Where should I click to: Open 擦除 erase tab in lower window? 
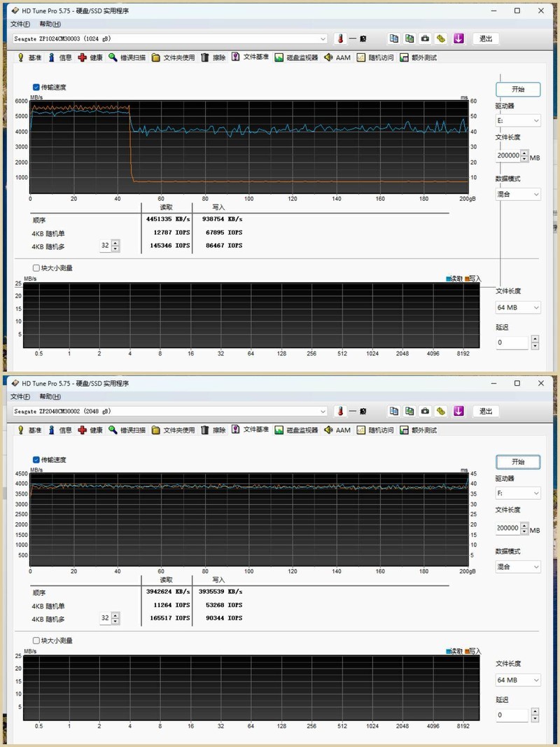tap(213, 430)
